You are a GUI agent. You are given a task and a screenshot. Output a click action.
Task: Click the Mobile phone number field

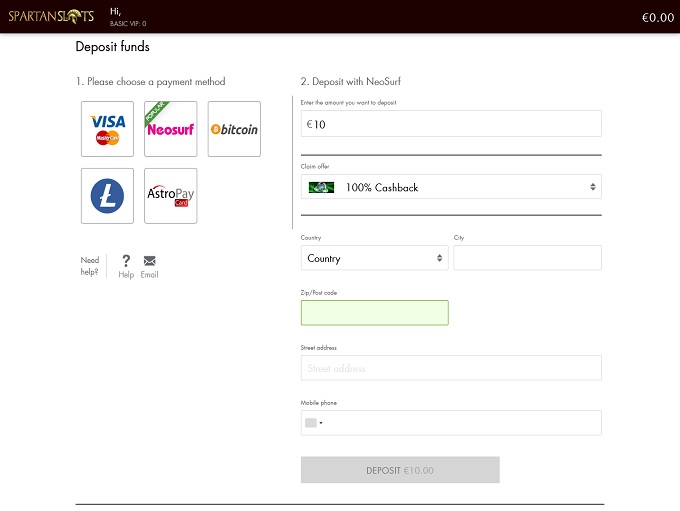coord(465,423)
